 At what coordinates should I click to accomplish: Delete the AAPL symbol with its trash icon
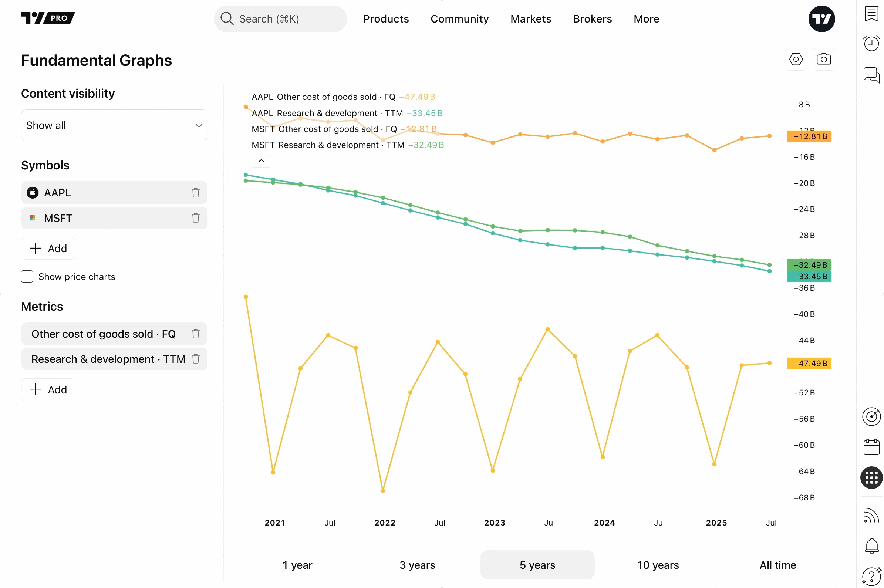click(195, 193)
